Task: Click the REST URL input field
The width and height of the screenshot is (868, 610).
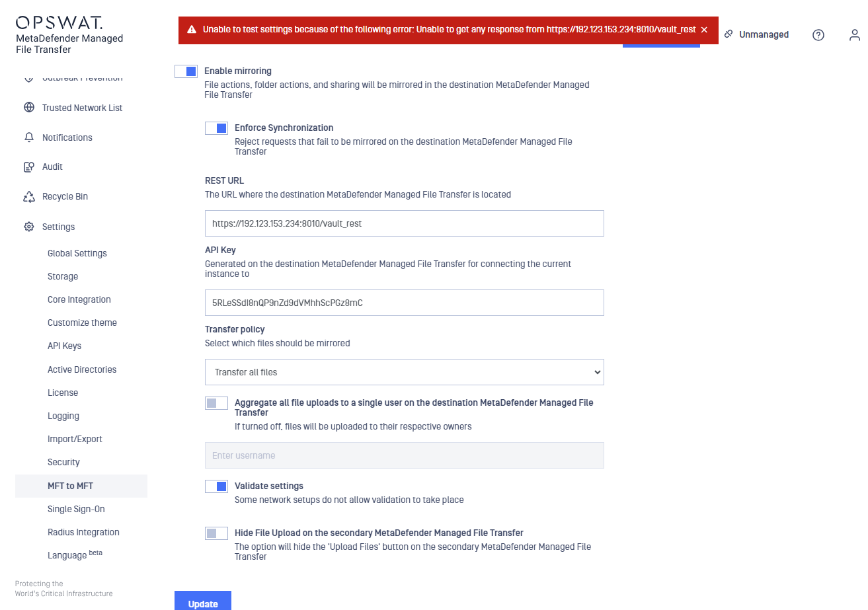Action: 405,223
